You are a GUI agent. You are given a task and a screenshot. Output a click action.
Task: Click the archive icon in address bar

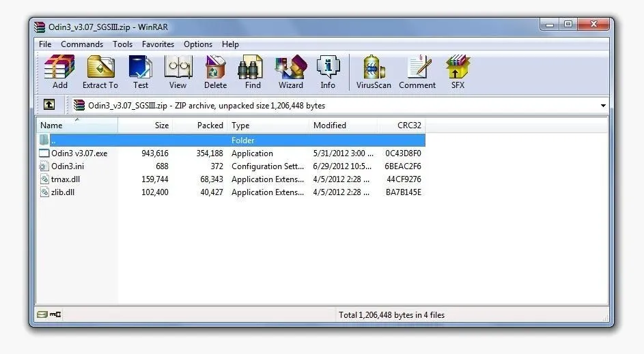(x=79, y=106)
